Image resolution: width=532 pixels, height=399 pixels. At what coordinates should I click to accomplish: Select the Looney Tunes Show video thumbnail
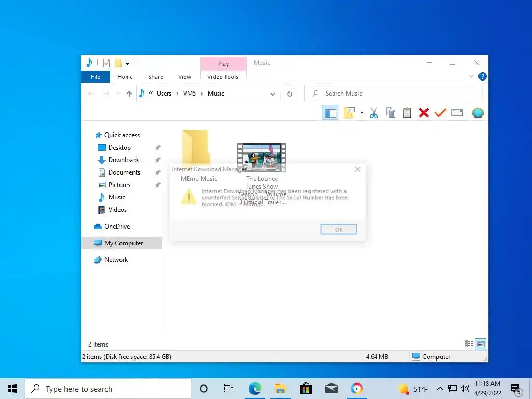[262, 157]
